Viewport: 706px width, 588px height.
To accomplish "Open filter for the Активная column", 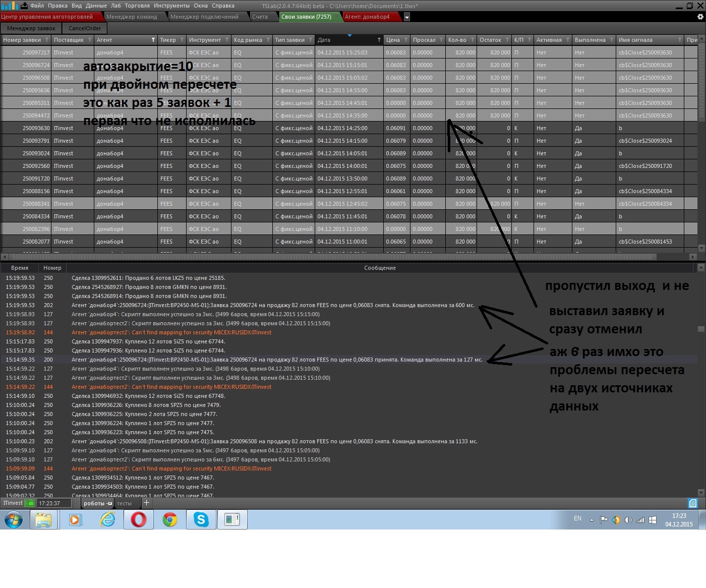I will coord(568,40).
